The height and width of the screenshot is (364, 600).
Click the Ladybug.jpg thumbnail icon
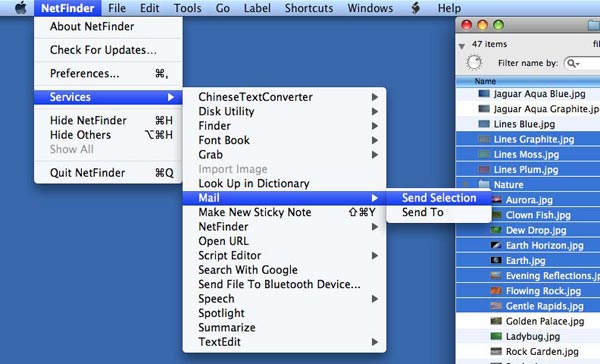pyautogui.click(x=496, y=336)
